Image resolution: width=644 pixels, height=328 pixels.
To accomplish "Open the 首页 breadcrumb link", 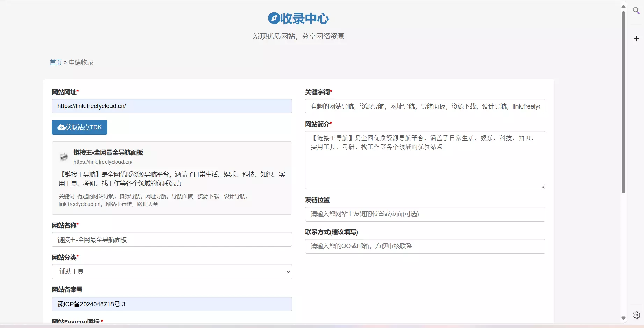I will (55, 62).
